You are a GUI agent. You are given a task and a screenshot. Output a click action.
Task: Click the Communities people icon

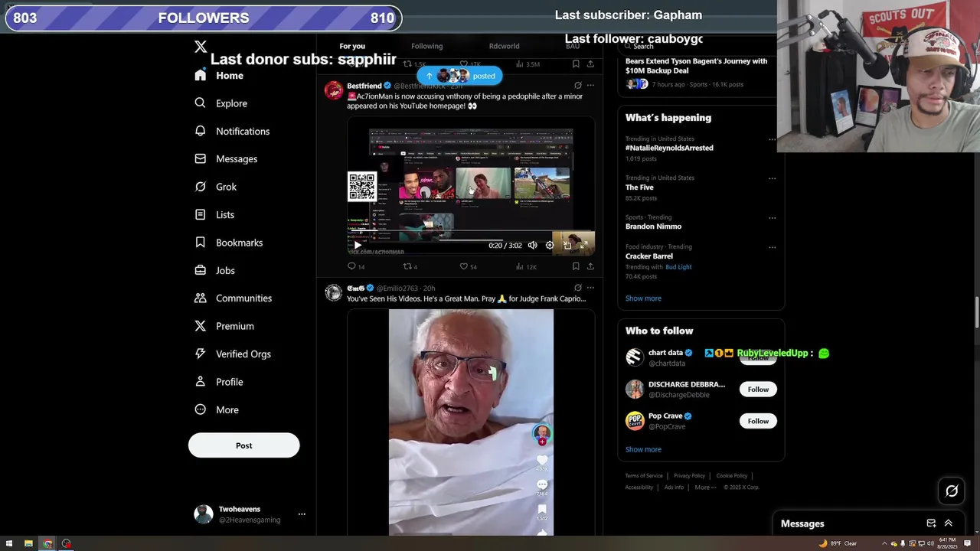pos(200,298)
